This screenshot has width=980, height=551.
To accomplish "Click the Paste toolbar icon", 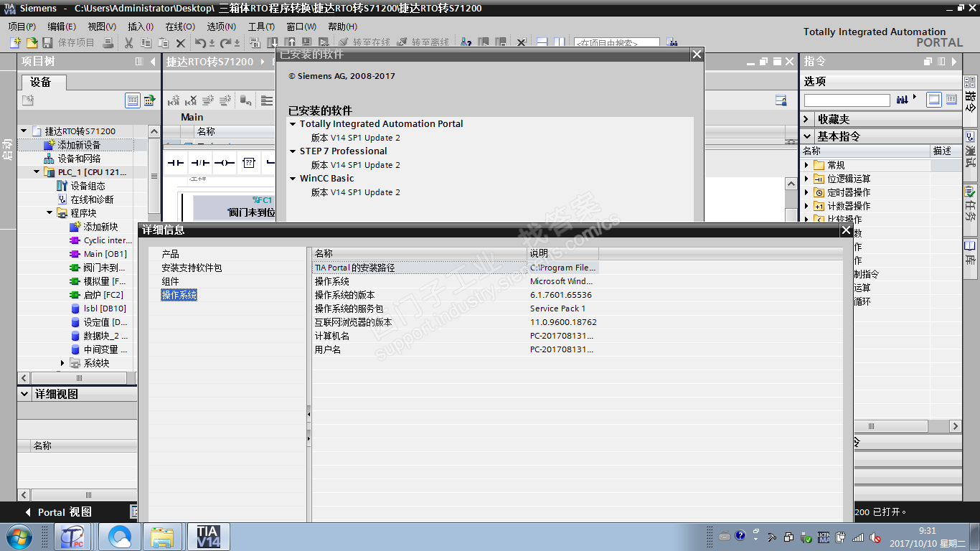I will pos(164,43).
